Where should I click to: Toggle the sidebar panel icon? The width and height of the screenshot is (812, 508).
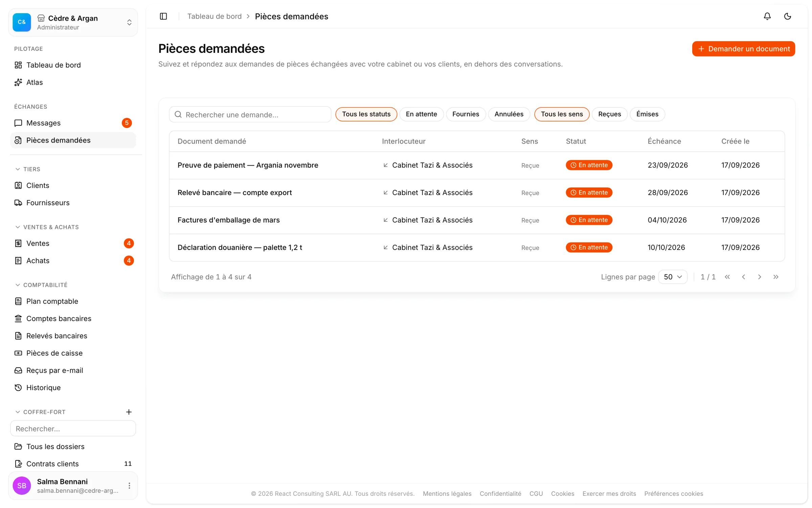point(163,16)
